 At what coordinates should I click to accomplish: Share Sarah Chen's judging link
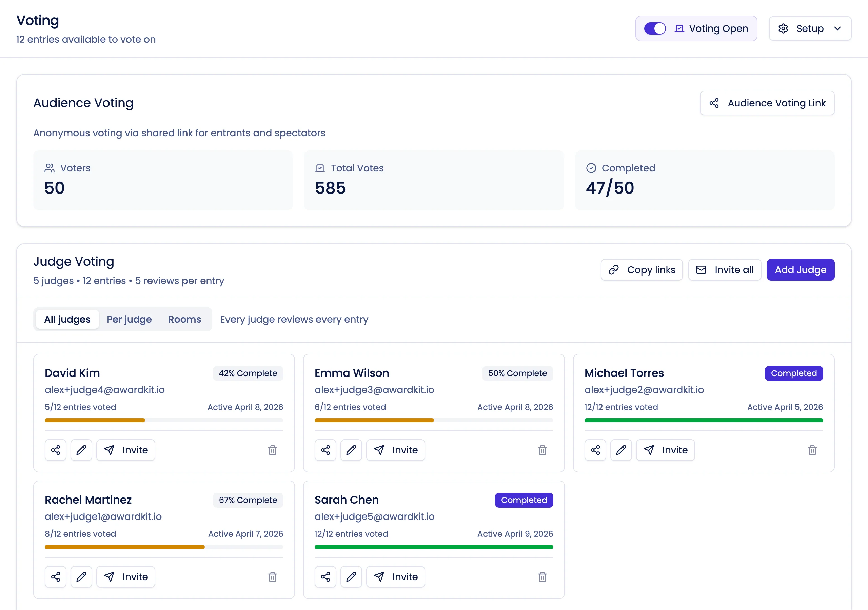point(325,577)
